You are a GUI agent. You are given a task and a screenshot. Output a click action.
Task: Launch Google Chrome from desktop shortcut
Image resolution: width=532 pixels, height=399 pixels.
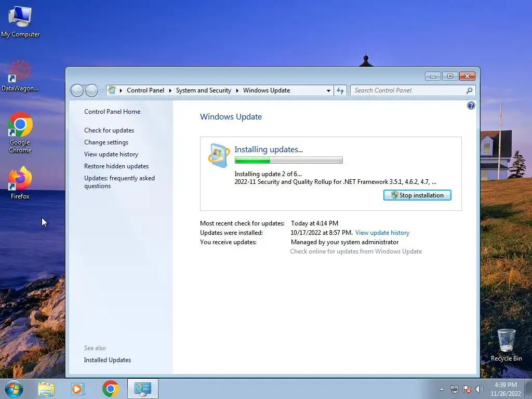click(x=20, y=132)
